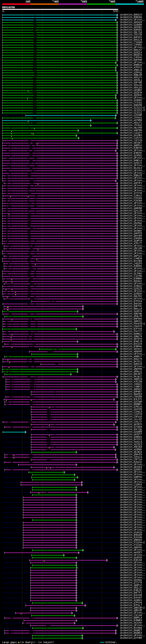
Task: Select the UniRef100_C5Y800 label
Action: click(x=131, y=125)
